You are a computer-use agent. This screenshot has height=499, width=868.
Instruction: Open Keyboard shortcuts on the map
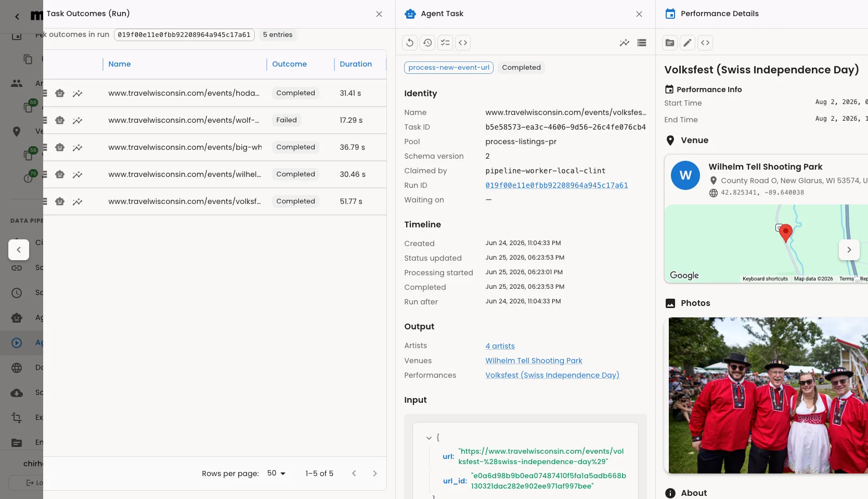765,279
